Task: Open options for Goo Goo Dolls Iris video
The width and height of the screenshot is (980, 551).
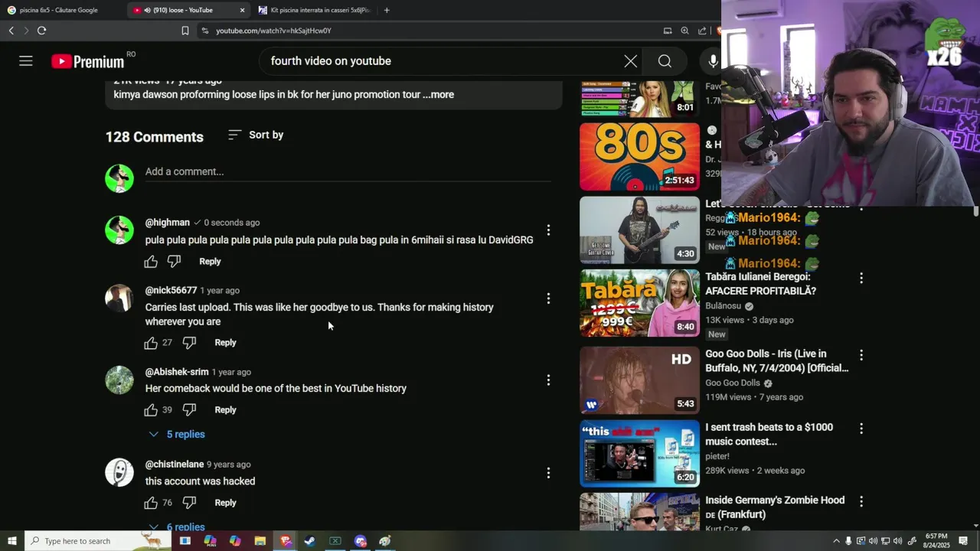Action: pos(861,355)
